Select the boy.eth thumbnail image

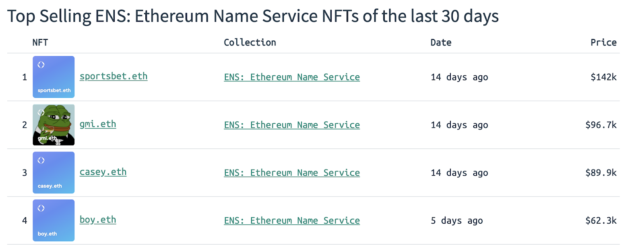click(54, 220)
